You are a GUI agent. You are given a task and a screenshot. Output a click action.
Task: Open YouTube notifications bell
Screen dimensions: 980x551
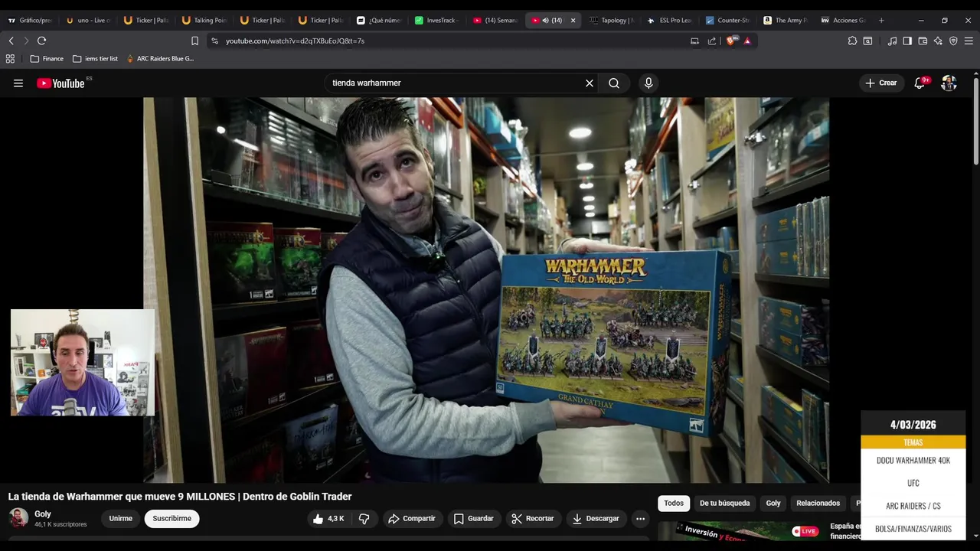[x=920, y=83]
